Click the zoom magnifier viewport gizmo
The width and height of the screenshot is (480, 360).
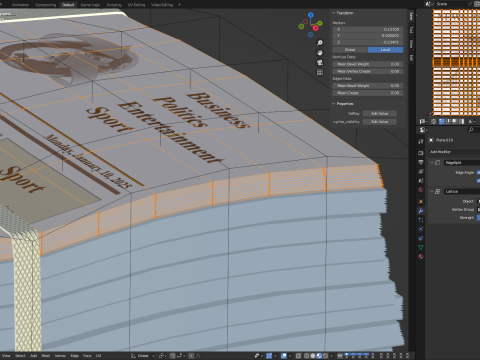320,43
